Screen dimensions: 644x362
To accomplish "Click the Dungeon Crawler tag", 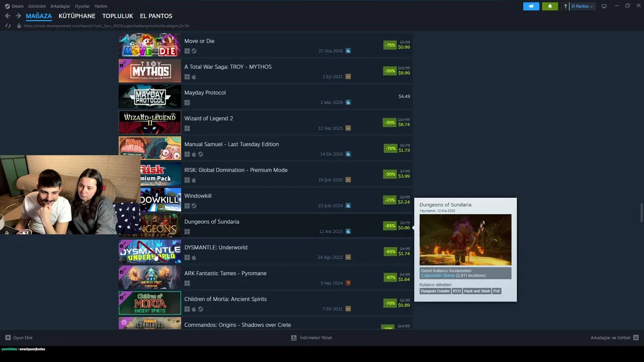I will point(435,291).
